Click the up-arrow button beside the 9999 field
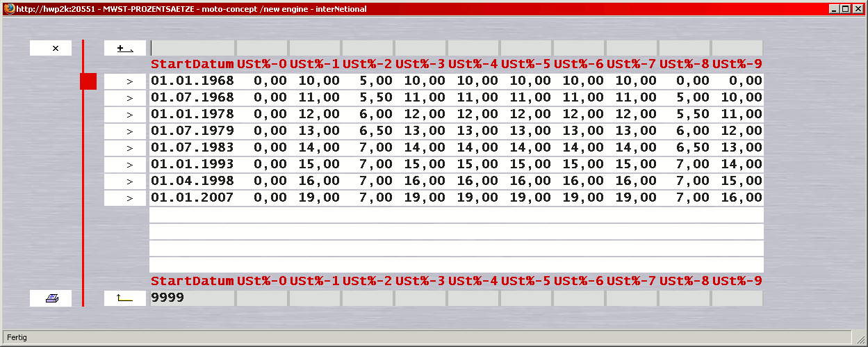The width and height of the screenshot is (868, 347). [x=125, y=298]
